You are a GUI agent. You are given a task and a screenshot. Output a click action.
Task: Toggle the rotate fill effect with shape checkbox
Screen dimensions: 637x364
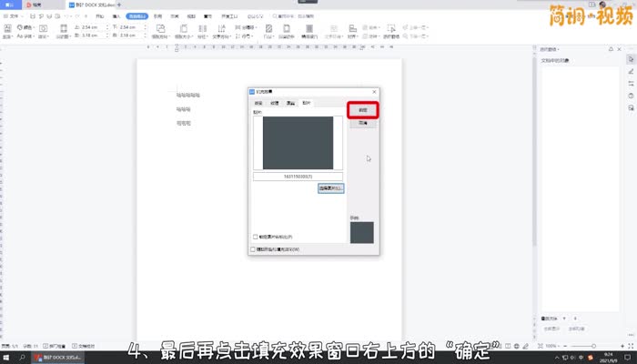coord(254,248)
